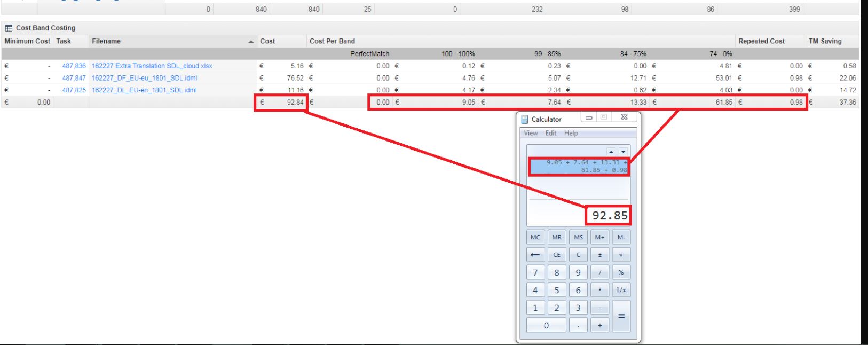Screen dimensions: 868x345
Task: Click the plus key in Calculator
Action: [x=599, y=325]
